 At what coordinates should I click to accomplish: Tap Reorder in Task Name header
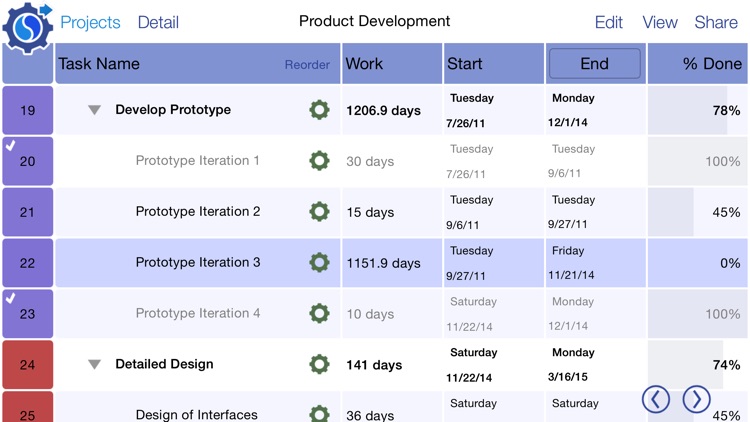(307, 65)
